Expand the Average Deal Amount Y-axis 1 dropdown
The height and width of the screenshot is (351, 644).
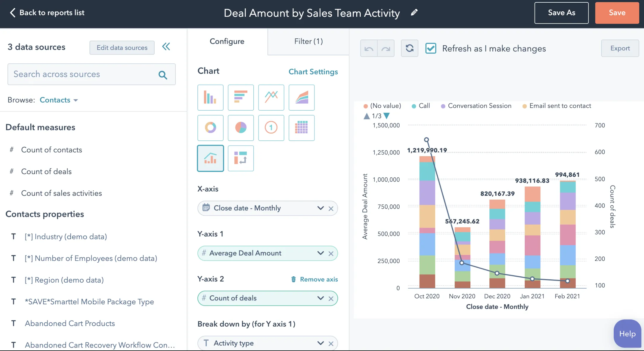pos(320,253)
